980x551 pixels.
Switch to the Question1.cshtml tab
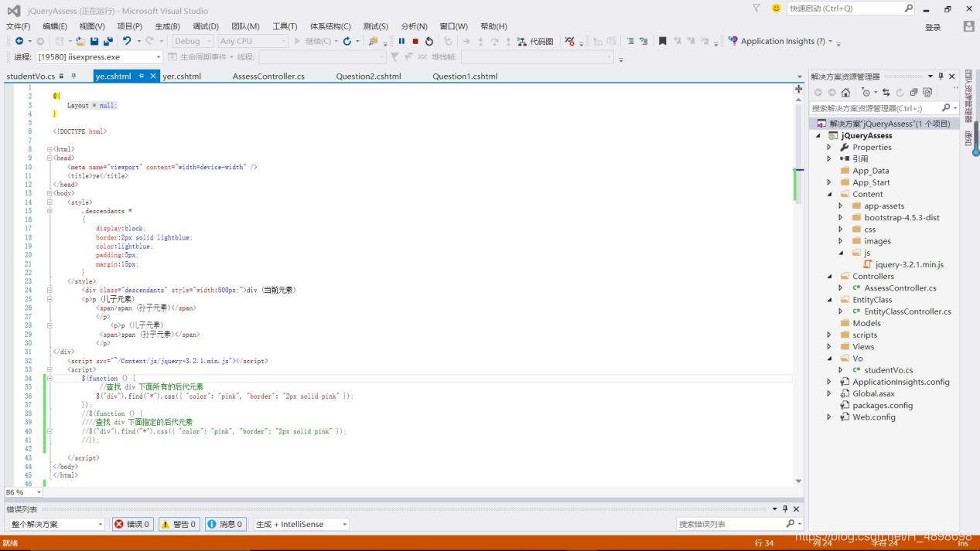pyautogui.click(x=465, y=76)
